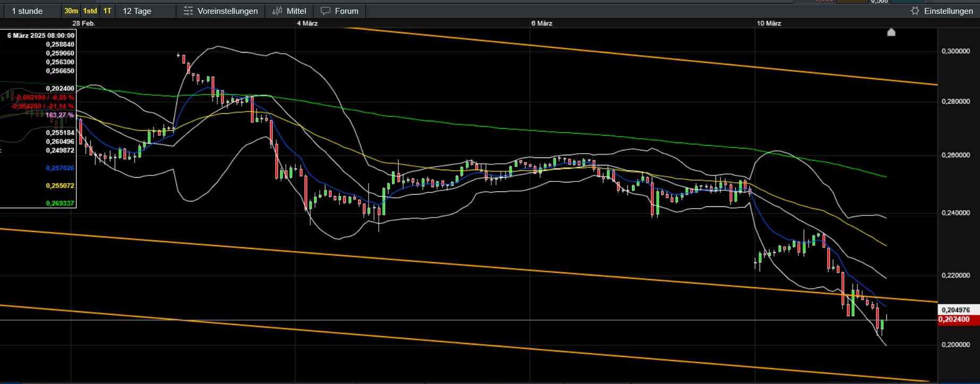This screenshot has height=384, width=980.
Task: Click the 0,220000 price axis label
Action: 956,276
